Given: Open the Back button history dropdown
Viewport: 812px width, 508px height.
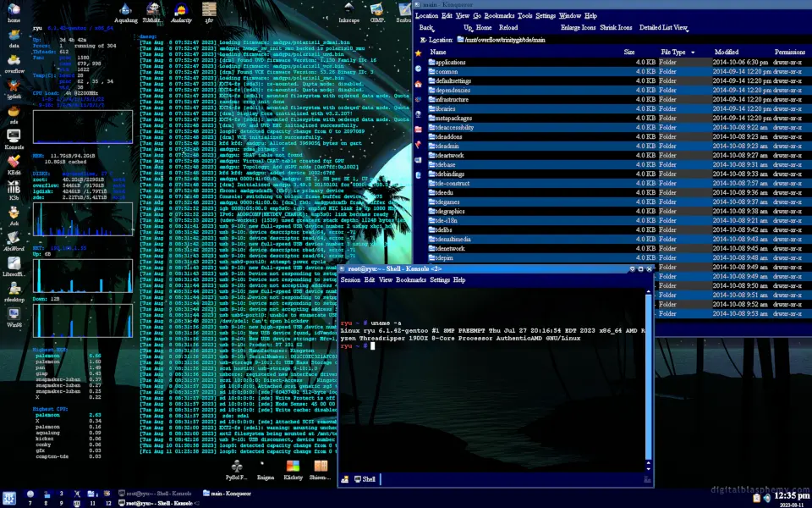Looking at the screenshot, I should [433, 31].
